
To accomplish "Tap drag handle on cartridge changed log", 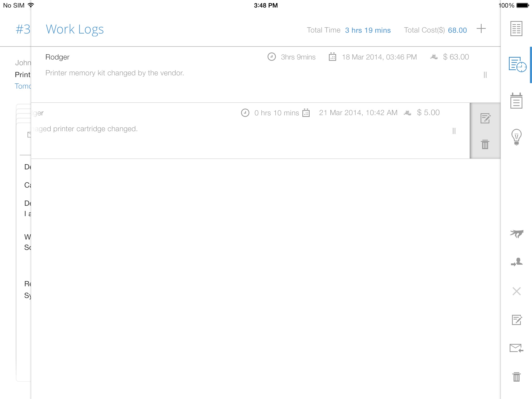I will [454, 131].
